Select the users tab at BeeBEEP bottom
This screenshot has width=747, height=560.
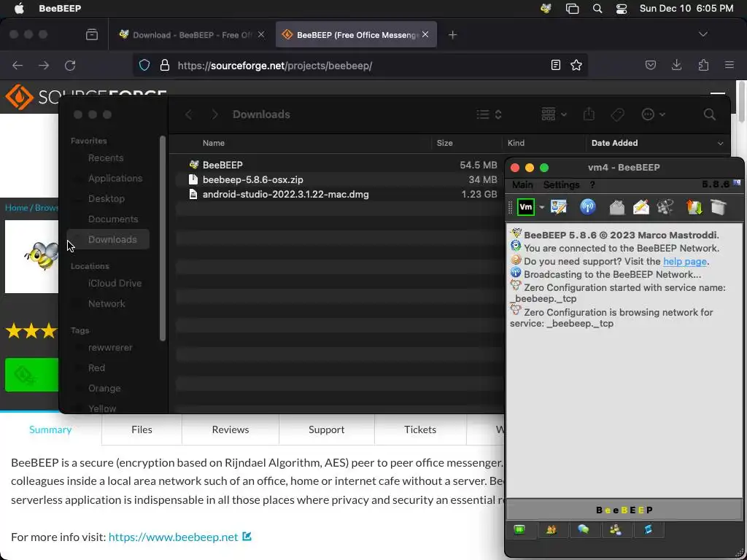coord(551,529)
